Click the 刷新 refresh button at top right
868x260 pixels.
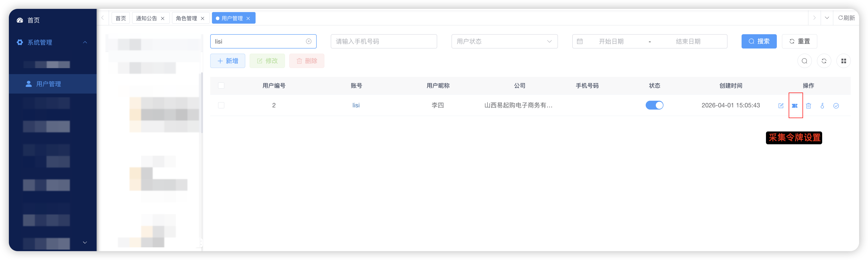(x=846, y=18)
